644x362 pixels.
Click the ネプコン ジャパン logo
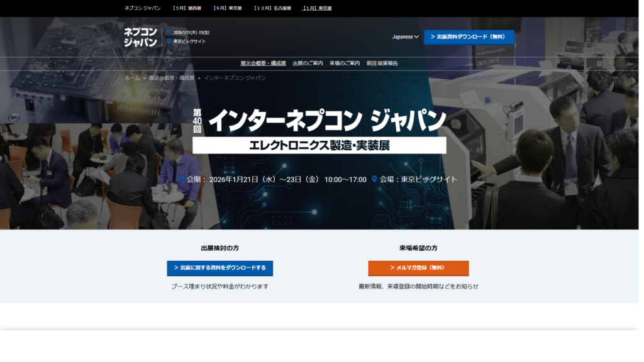(x=140, y=37)
